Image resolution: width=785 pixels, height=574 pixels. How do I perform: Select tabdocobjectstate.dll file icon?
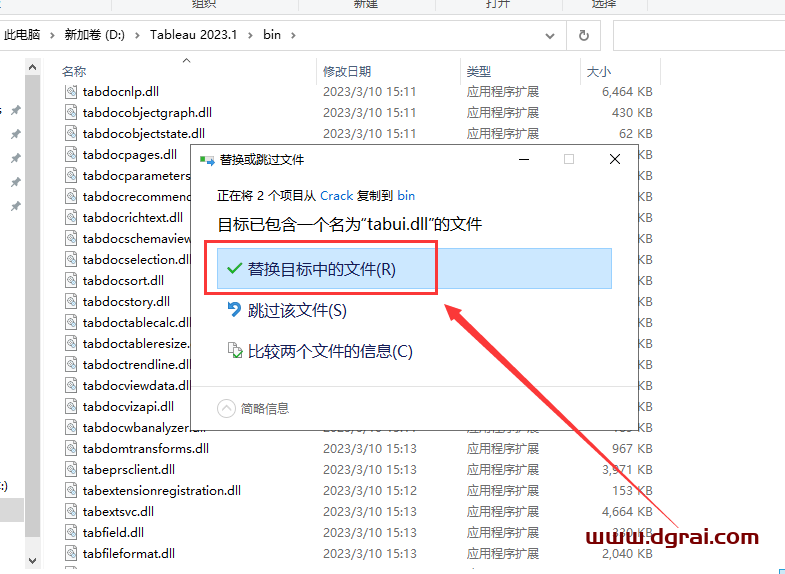[71, 134]
